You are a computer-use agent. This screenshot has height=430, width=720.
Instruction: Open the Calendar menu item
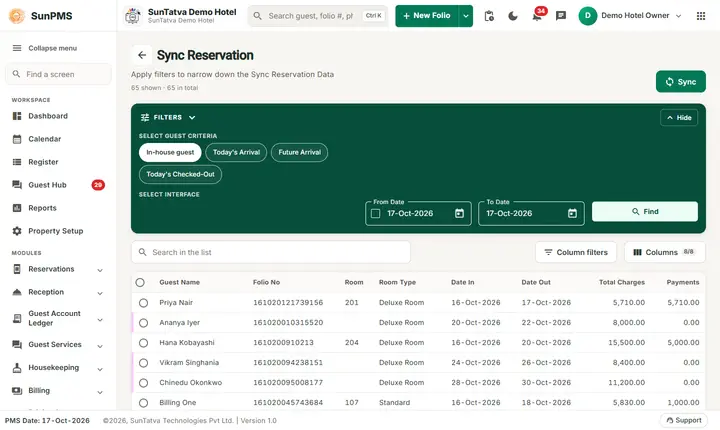(x=58, y=139)
